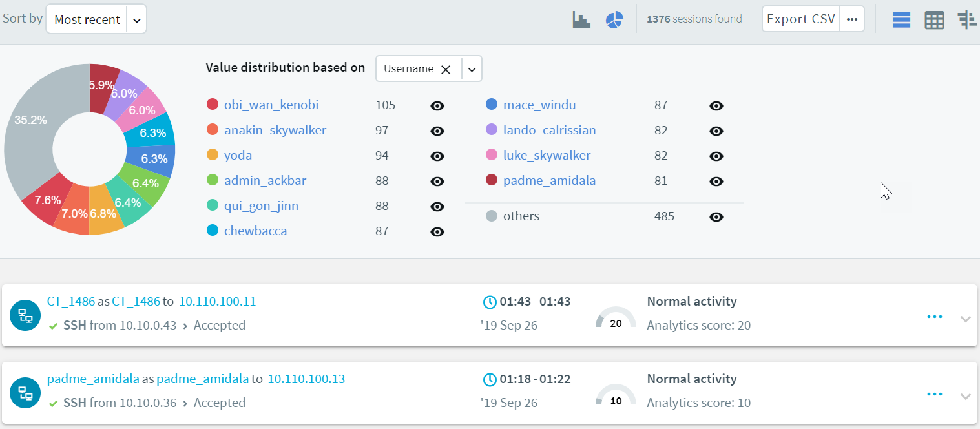This screenshot has width=980, height=429.
Task: Switch to list view layout
Action: [901, 20]
